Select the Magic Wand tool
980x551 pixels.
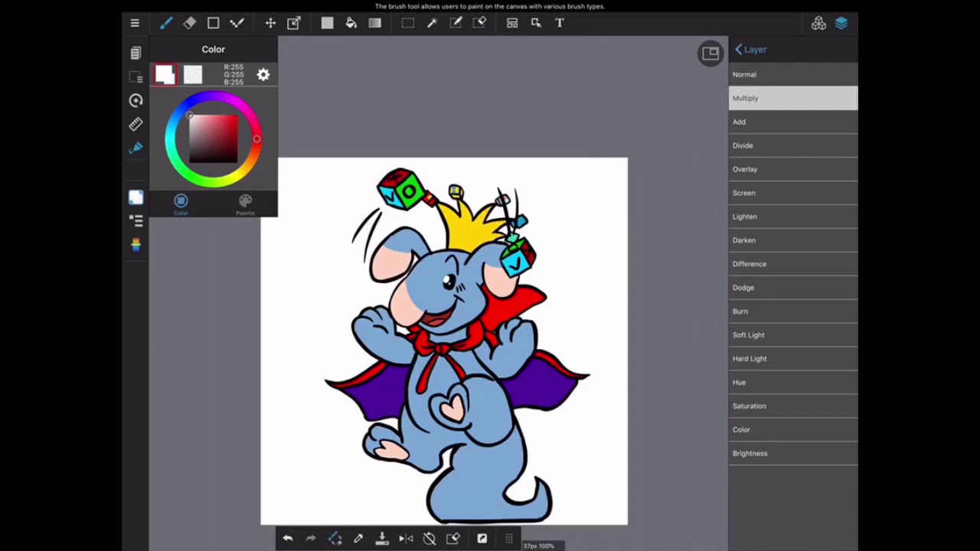point(432,23)
